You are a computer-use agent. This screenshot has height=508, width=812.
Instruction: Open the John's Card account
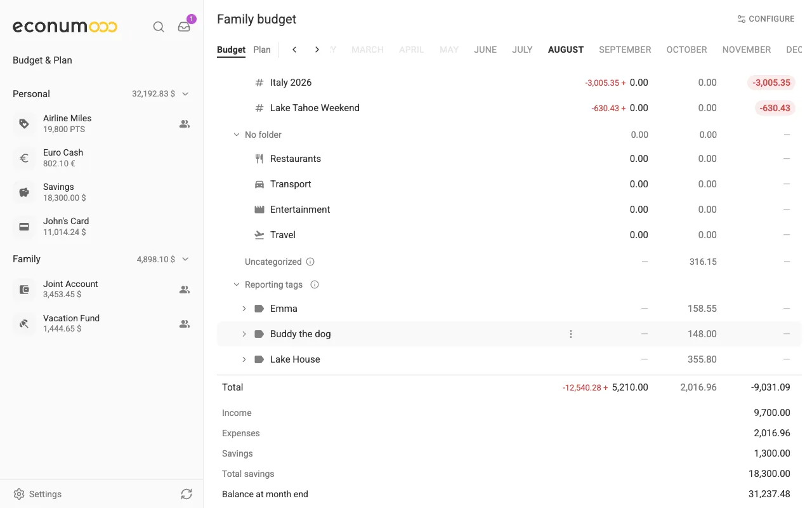click(101, 227)
